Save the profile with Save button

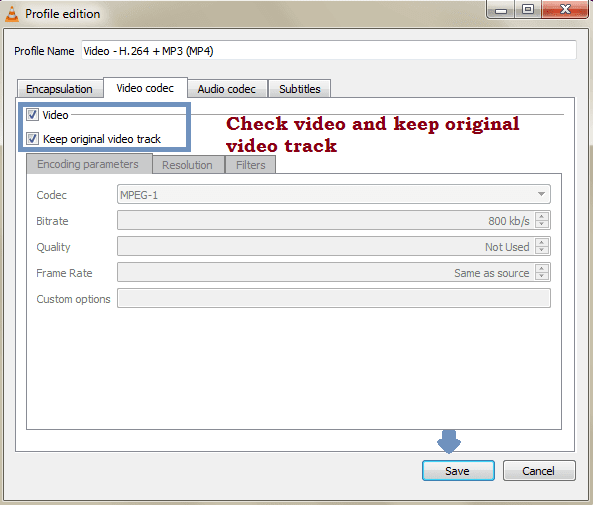click(x=458, y=471)
